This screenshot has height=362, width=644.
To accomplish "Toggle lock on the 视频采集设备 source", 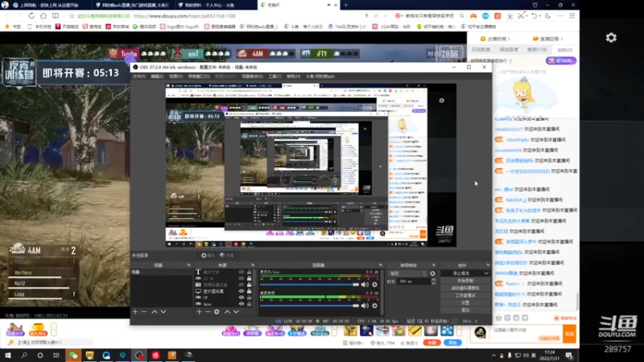I will click(x=249, y=285).
